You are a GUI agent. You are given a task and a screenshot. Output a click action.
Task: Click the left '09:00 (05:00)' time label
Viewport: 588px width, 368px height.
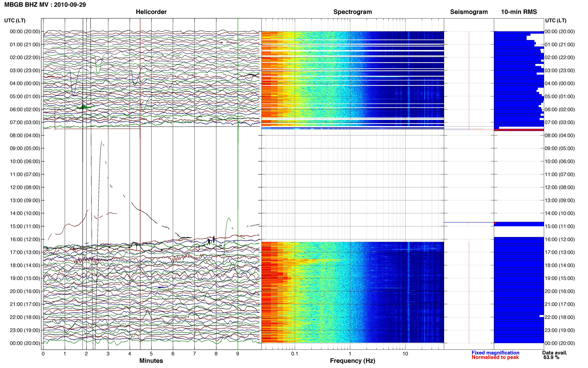(x=25, y=148)
